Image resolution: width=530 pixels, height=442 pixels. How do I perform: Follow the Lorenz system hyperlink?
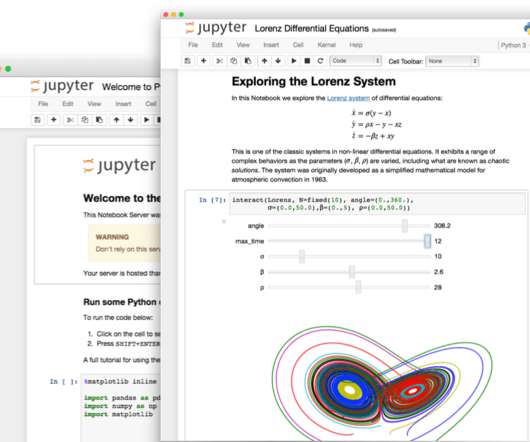tap(348, 98)
